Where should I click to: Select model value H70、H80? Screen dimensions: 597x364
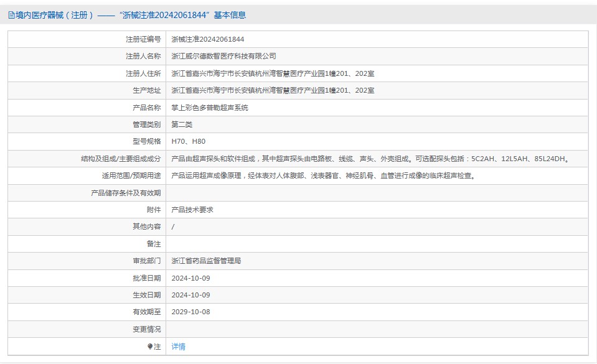(189, 141)
